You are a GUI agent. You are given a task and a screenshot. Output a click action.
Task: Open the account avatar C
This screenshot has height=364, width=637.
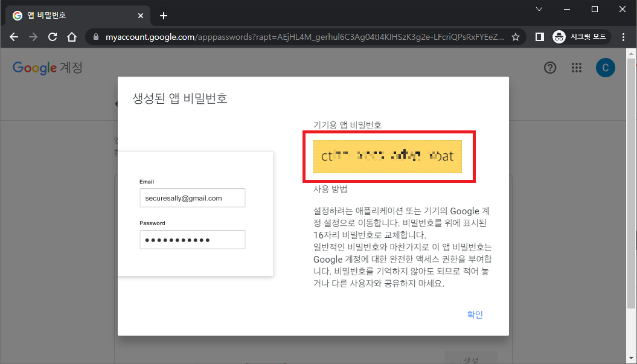(606, 68)
